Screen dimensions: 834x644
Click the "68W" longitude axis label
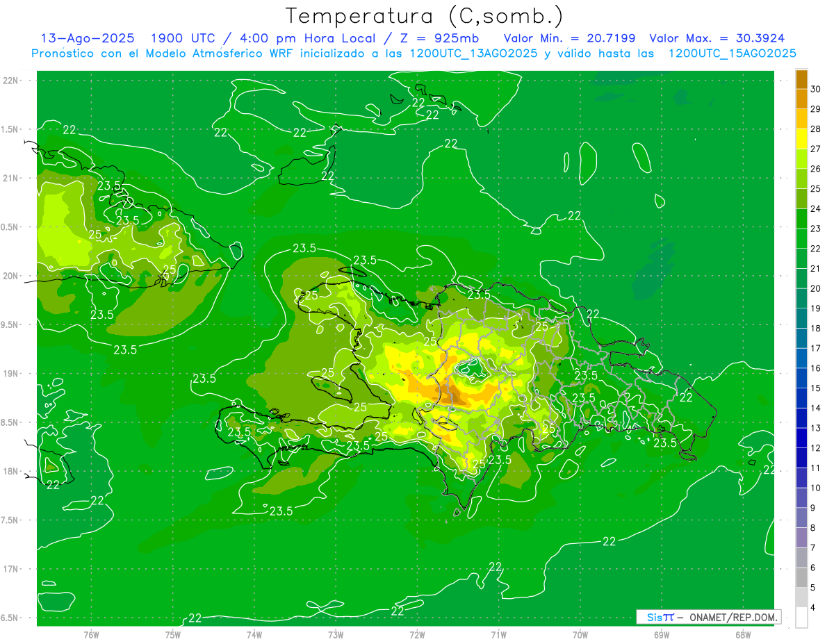(x=743, y=634)
